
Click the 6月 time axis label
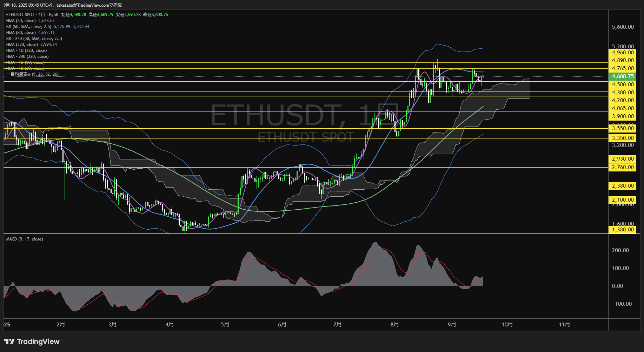click(x=282, y=324)
